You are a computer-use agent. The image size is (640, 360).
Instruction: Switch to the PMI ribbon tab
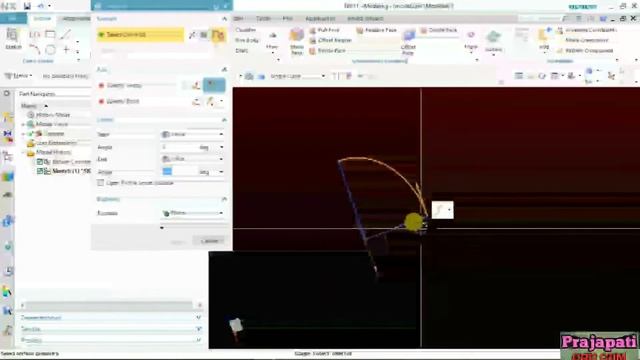pyautogui.click(x=287, y=19)
